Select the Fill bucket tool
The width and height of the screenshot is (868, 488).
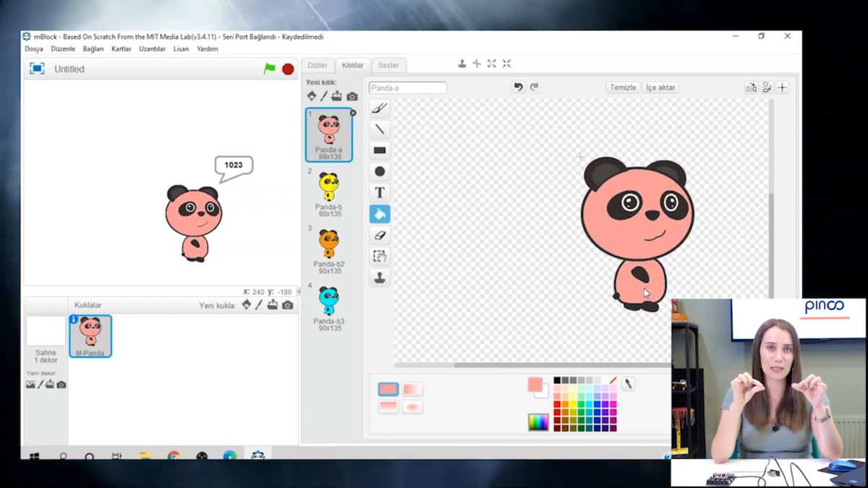pos(380,214)
